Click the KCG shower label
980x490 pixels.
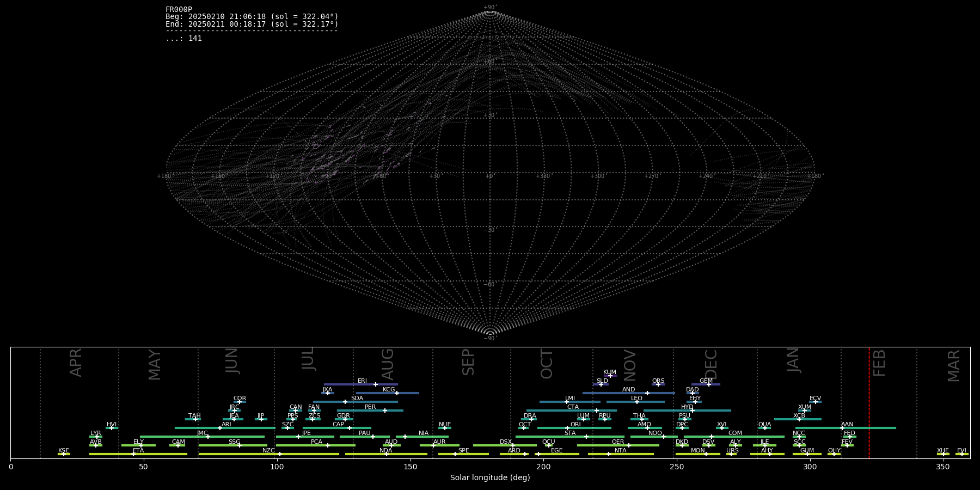click(x=389, y=389)
